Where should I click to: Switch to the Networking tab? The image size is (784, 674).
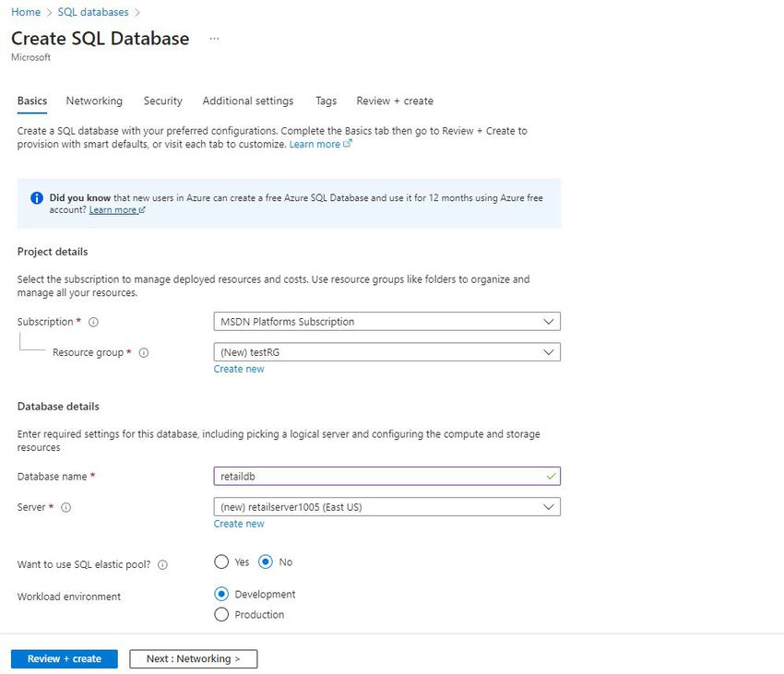(94, 101)
